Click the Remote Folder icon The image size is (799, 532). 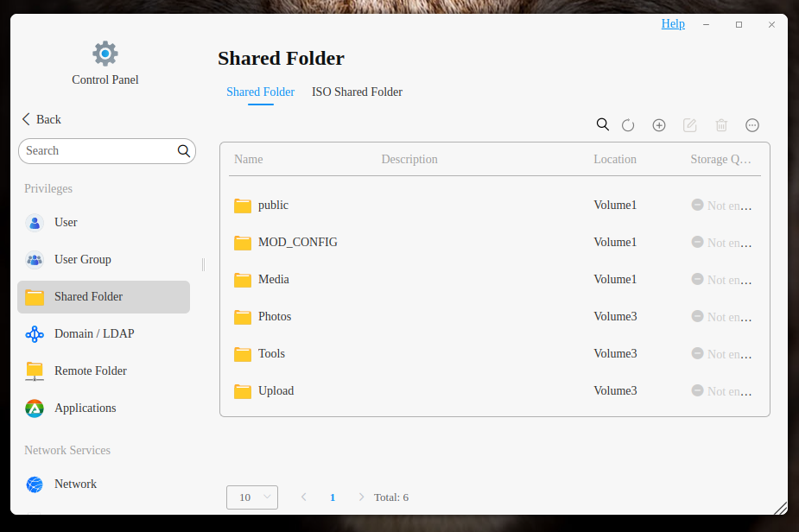pos(35,371)
